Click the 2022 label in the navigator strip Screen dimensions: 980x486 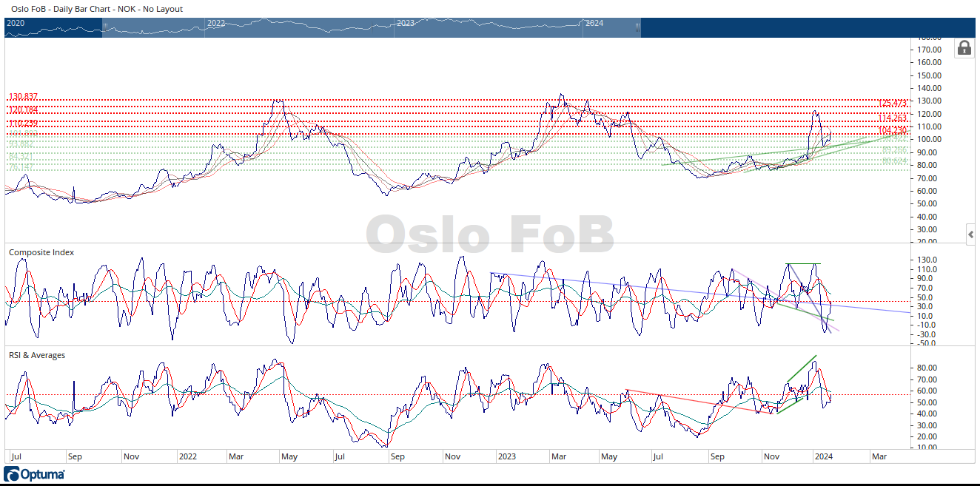(216, 23)
